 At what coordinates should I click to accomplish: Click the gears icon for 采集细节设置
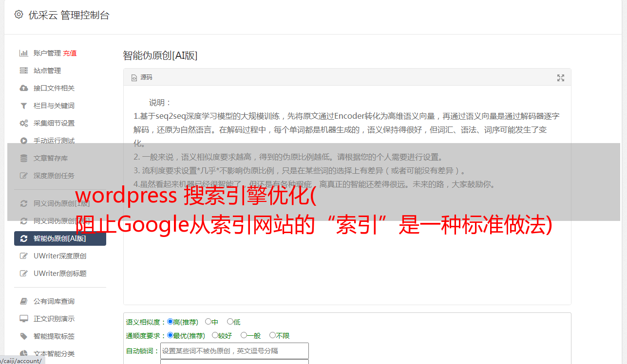pos(23,123)
